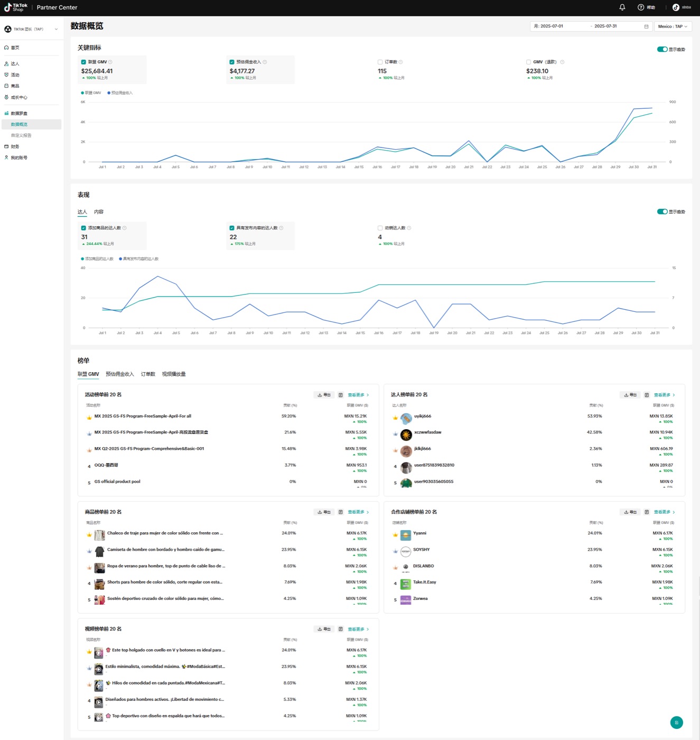Click the info icon next to 添加商品的达人数
Viewport: 700px width, 740px height.
124,228
